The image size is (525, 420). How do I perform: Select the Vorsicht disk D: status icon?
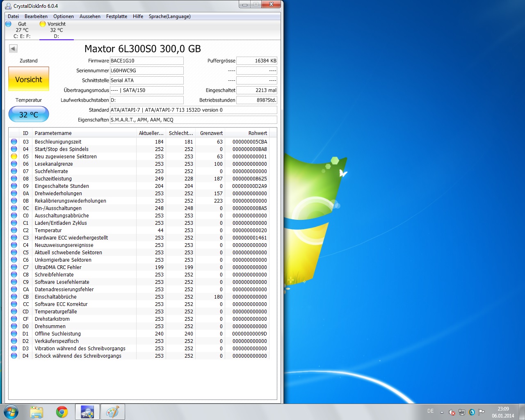(x=43, y=24)
